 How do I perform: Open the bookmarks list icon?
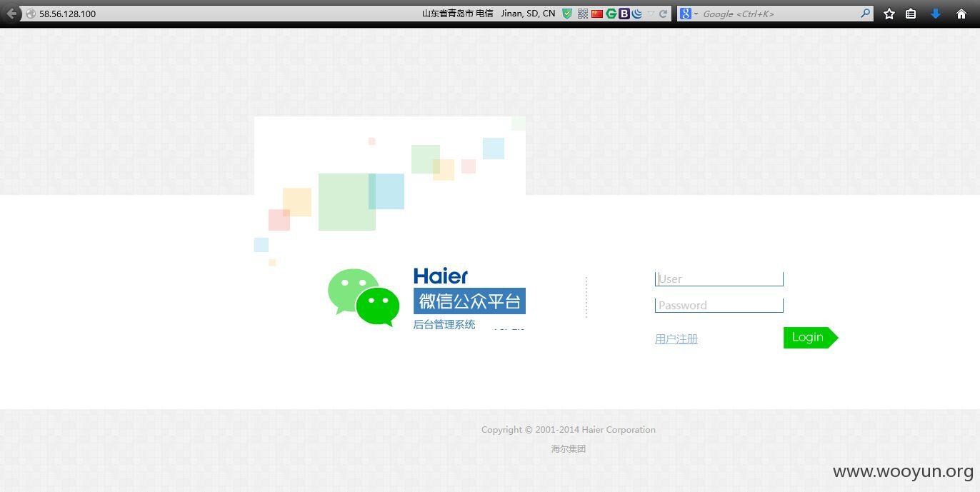coord(911,14)
